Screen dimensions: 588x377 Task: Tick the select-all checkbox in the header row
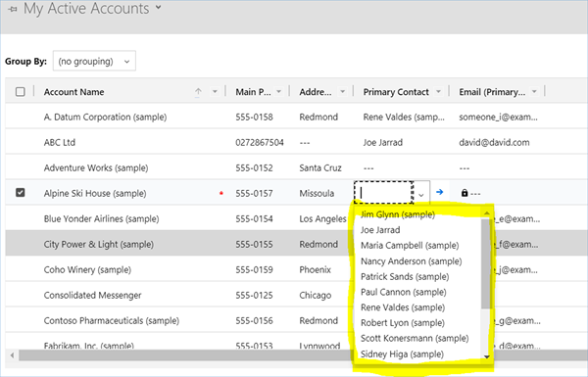pos(21,92)
